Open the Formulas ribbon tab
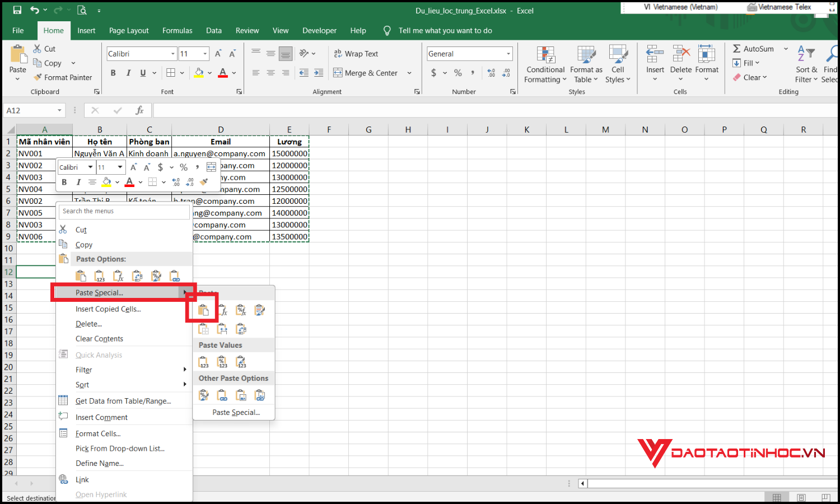Screen dimensions: 840x504 click(177, 31)
